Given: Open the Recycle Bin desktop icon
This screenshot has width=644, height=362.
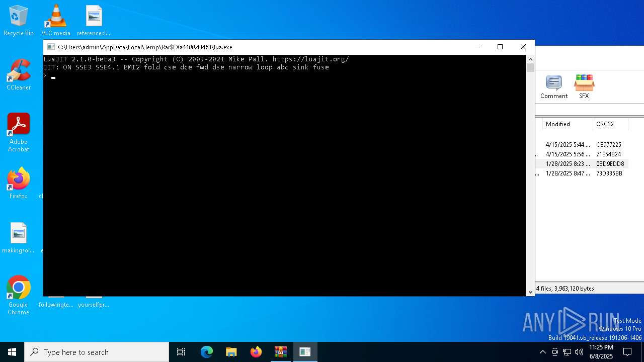Looking at the screenshot, I should [x=19, y=21].
